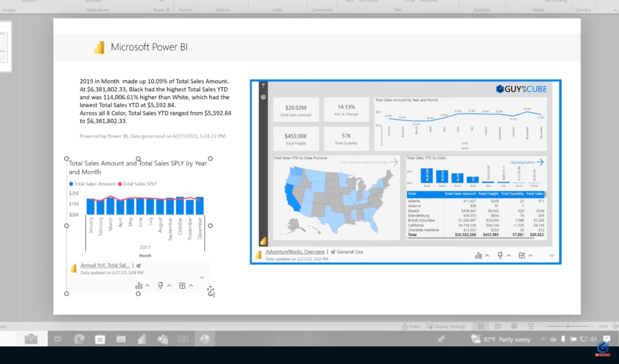
Task: Open AdventureWorks, Overview report link
Action: 295,252
